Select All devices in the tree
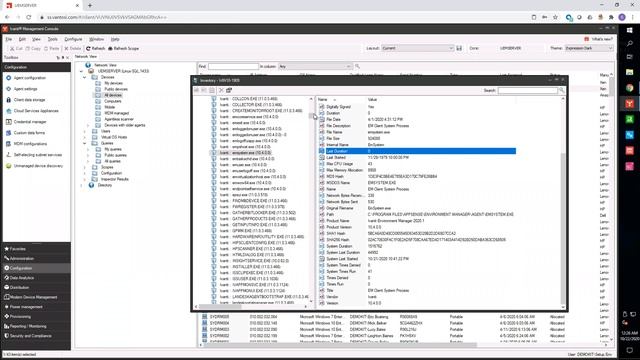Screen dimensions: 640x360 click(x=113, y=95)
